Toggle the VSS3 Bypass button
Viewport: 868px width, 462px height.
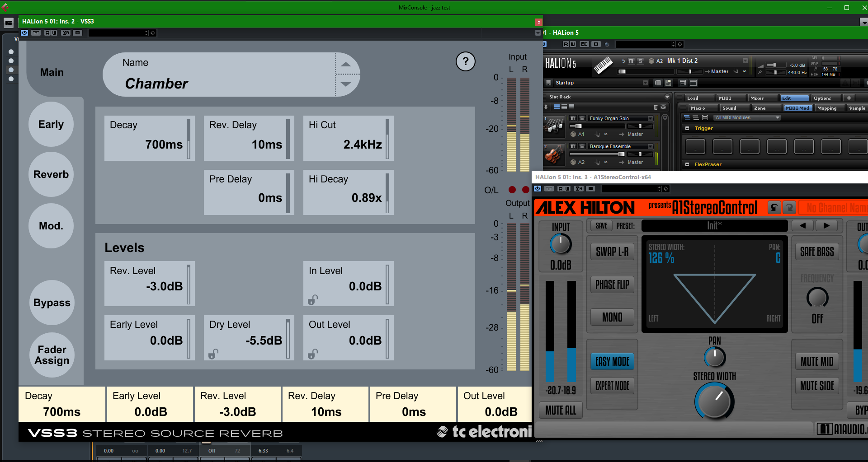point(52,303)
